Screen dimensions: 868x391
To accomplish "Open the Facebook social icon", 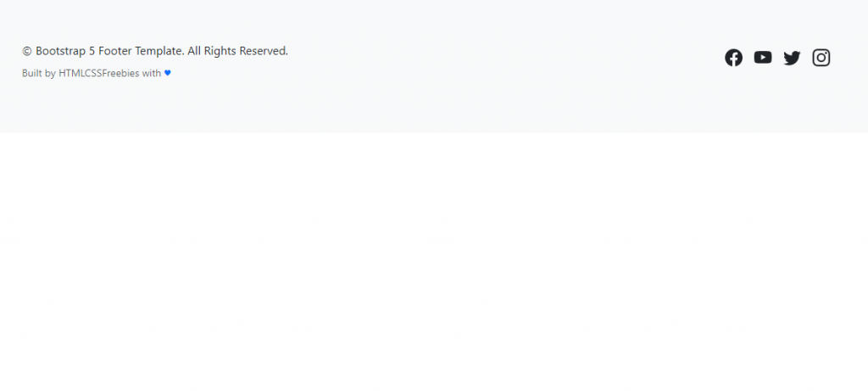I will pos(733,58).
